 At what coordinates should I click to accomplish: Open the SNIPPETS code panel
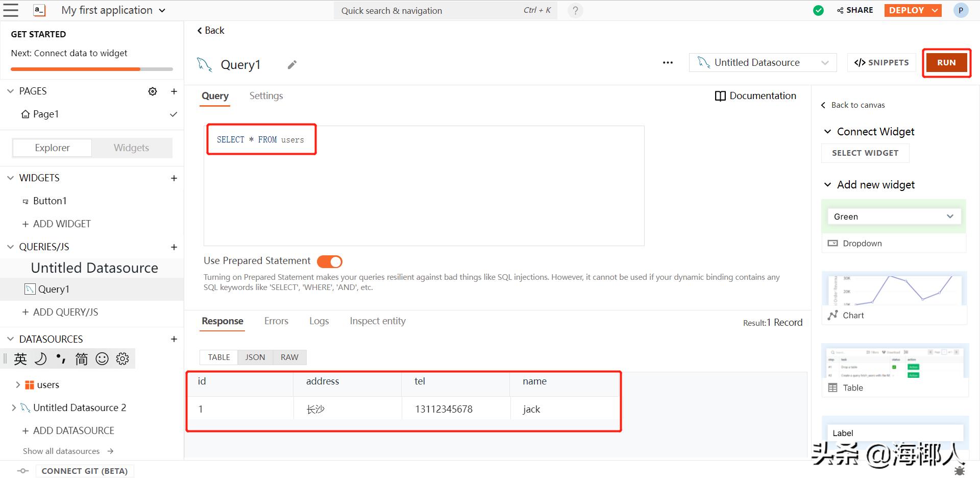(x=881, y=62)
